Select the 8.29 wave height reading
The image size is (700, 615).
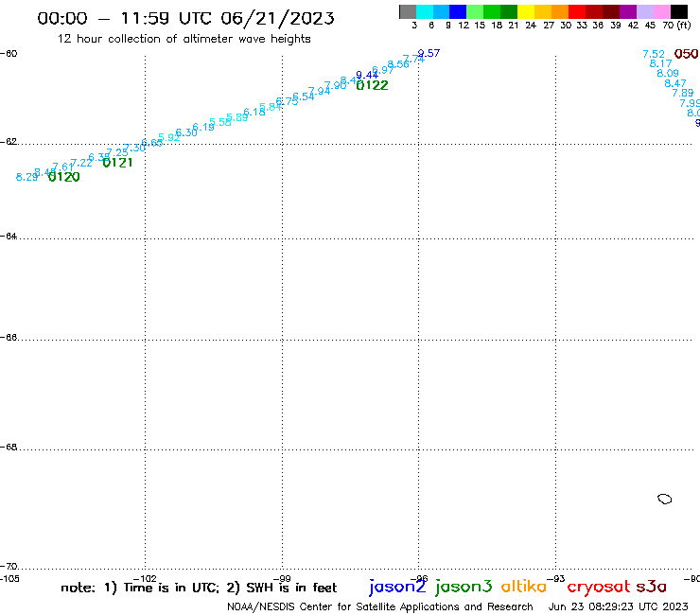[x=27, y=177]
